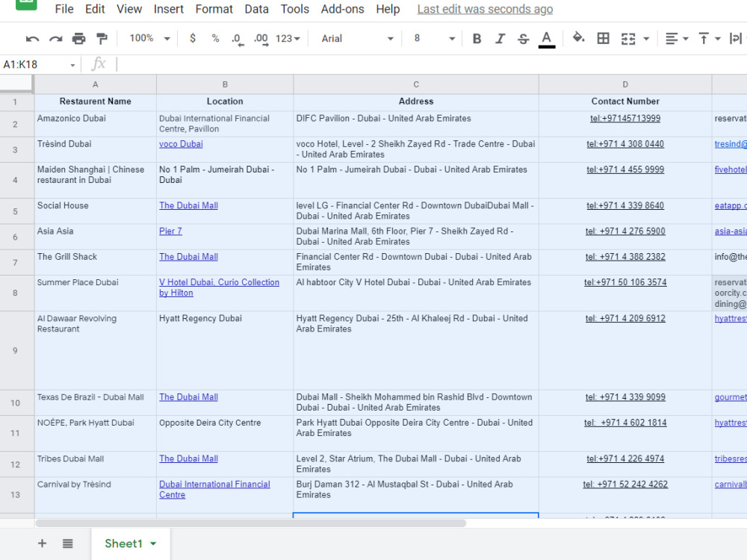
Task: Open the Fill color bucket icon
Action: click(x=578, y=38)
